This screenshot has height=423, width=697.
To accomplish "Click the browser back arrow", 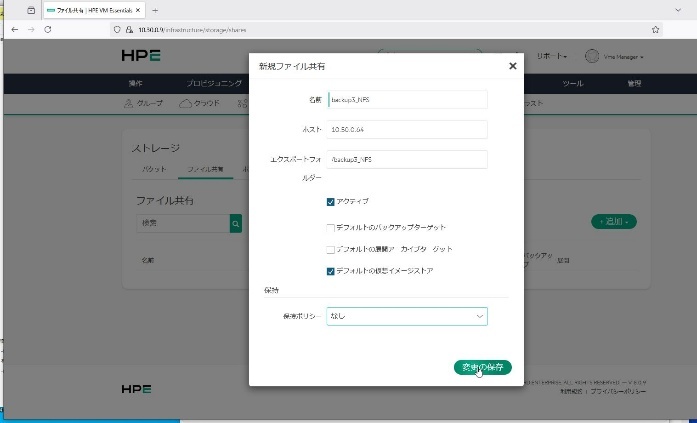I will click(14, 30).
